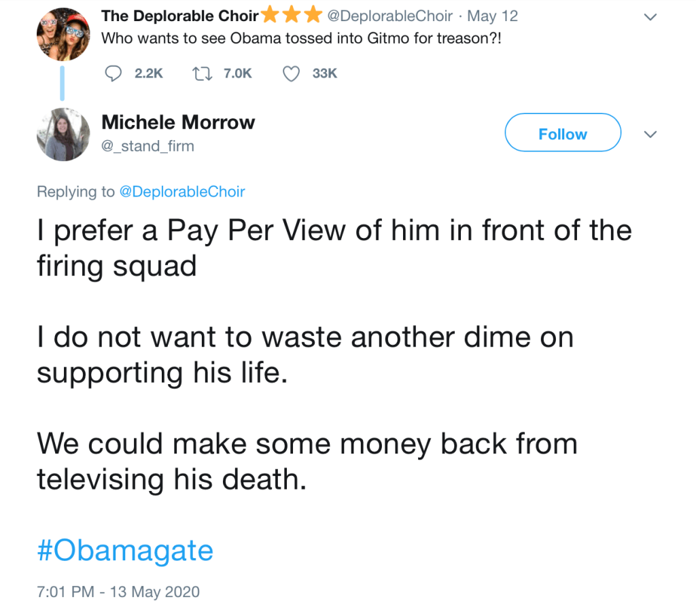Click the retweet arrows icon
696x616 pixels.
[203, 73]
